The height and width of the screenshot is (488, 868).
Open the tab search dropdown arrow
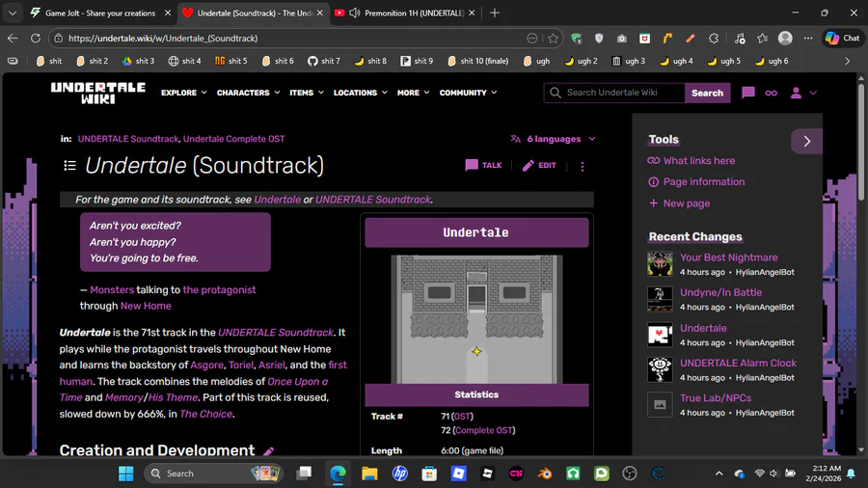(13, 13)
